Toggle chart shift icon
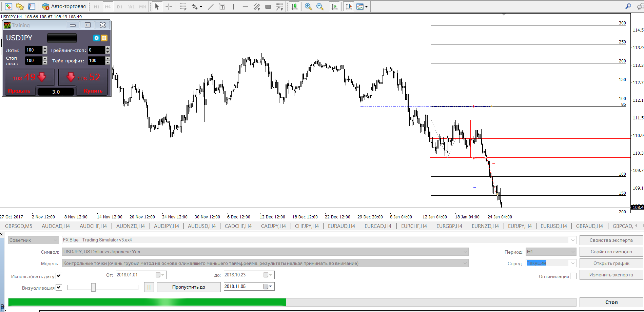The width and height of the screenshot is (644, 312). tap(349, 6)
